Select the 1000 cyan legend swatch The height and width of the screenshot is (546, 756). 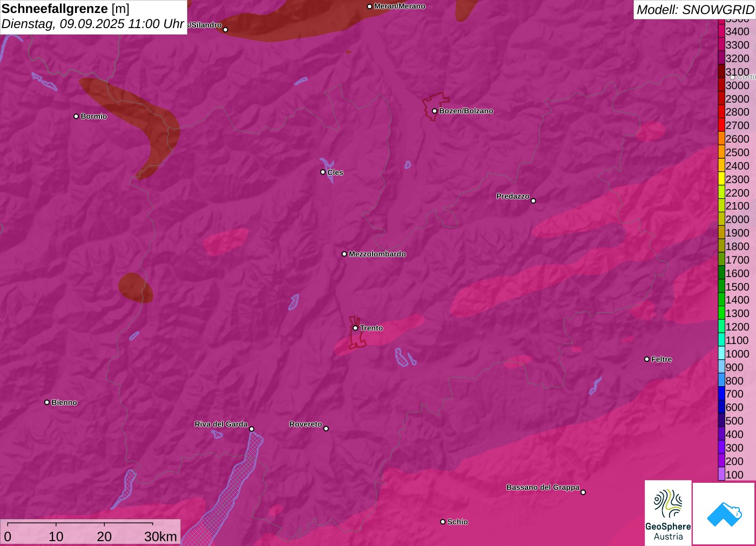721,353
